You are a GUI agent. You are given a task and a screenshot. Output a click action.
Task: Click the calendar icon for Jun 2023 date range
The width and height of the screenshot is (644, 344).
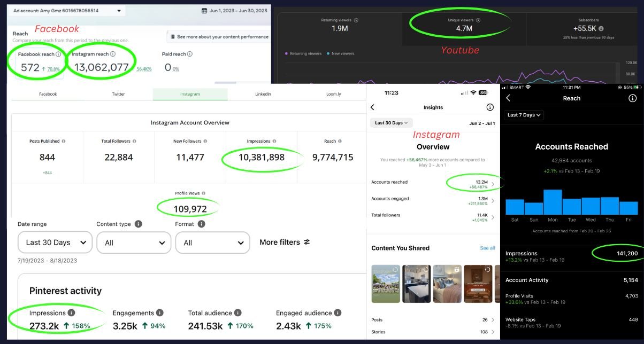pos(204,11)
